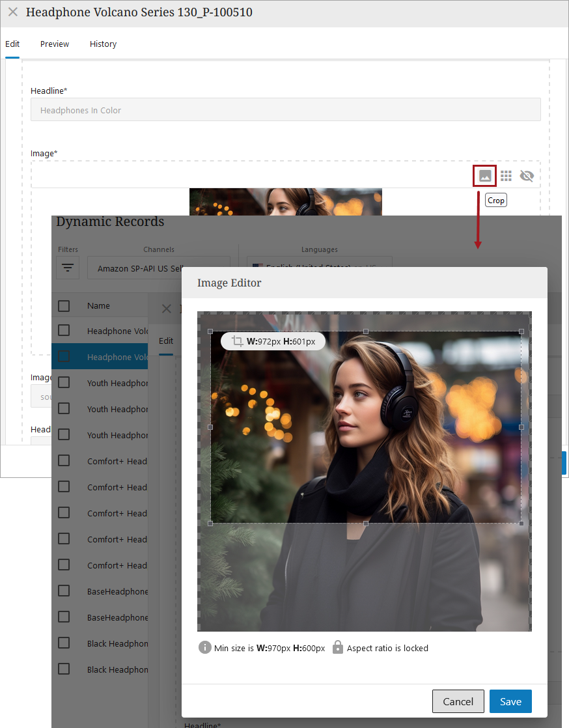Select the right-middle crop edge handle

(521, 427)
